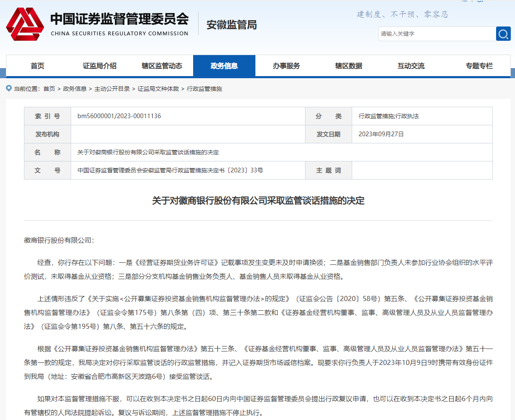Open 证监局文种体裁 breadcrumb link
Screen dimensions: 515x420
coord(158,89)
